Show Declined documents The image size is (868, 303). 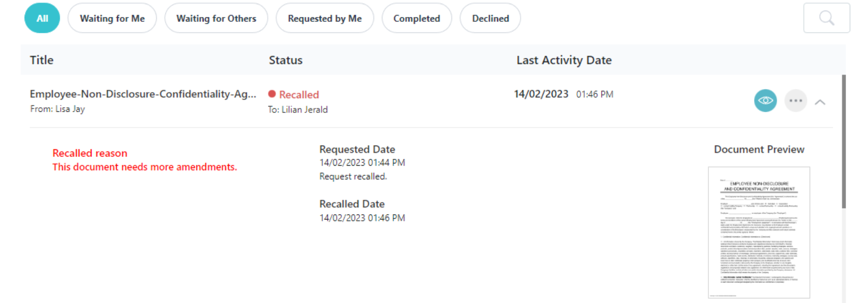coord(490,18)
